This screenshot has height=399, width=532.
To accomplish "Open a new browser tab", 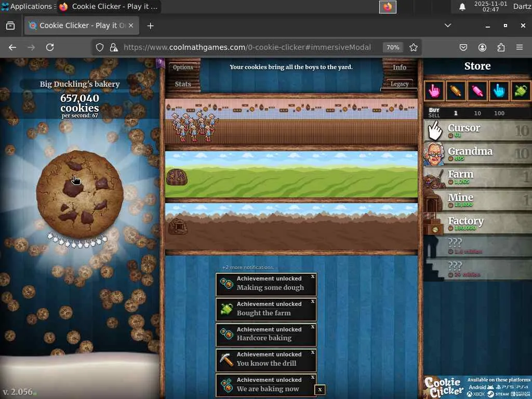I will click(150, 26).
